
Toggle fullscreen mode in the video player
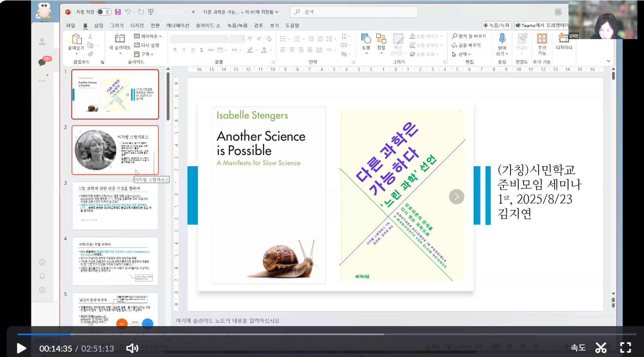coord(626,347)
